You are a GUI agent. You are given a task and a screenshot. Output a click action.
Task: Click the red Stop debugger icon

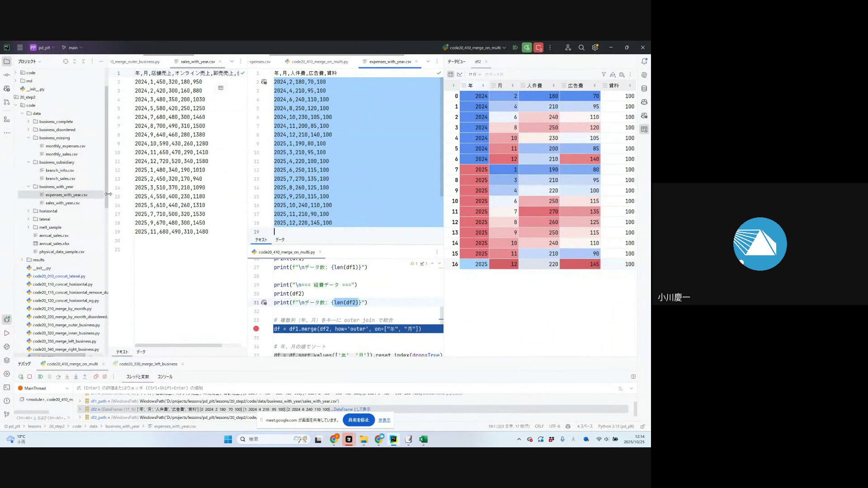[29, 377]
